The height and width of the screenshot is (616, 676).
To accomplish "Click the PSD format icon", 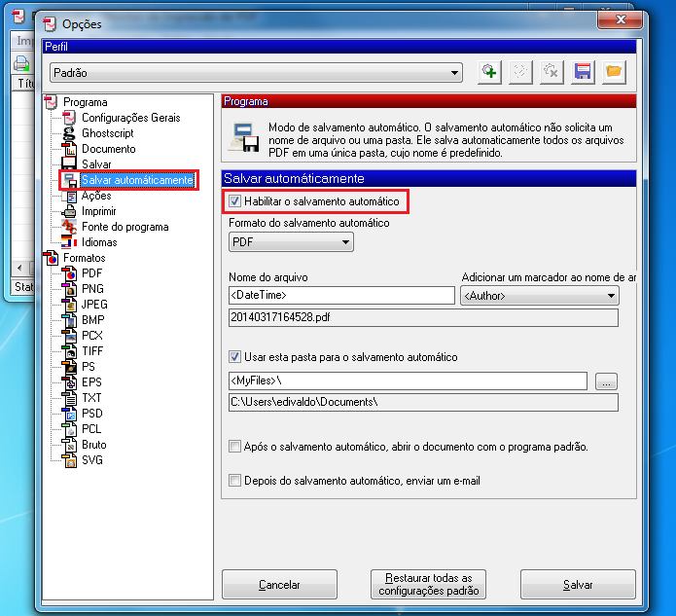I will pos(69,414).
